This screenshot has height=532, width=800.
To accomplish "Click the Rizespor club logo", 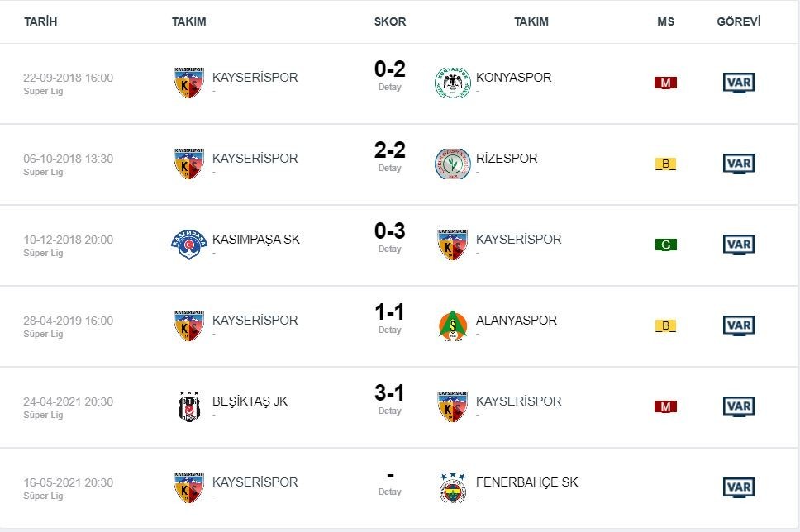I will (x=452, y=164).
